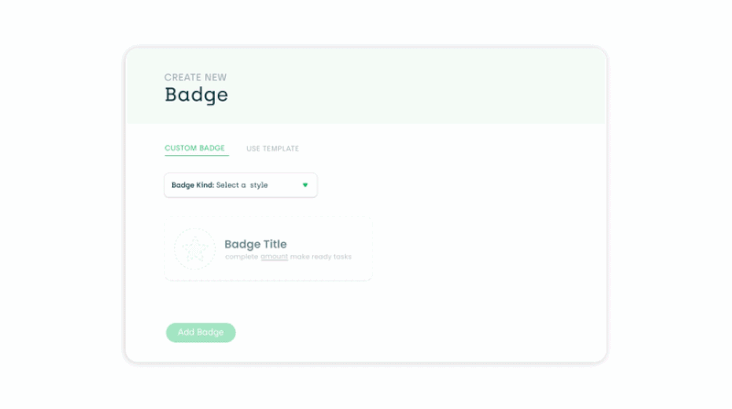Click the underlined 'amount' placeholder
Screen dimensions: 732x409
coord(274,257)
